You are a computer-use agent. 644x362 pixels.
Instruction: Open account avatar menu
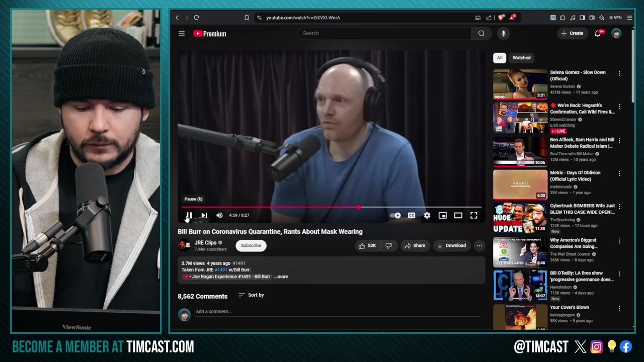click(x=616, y=33)
